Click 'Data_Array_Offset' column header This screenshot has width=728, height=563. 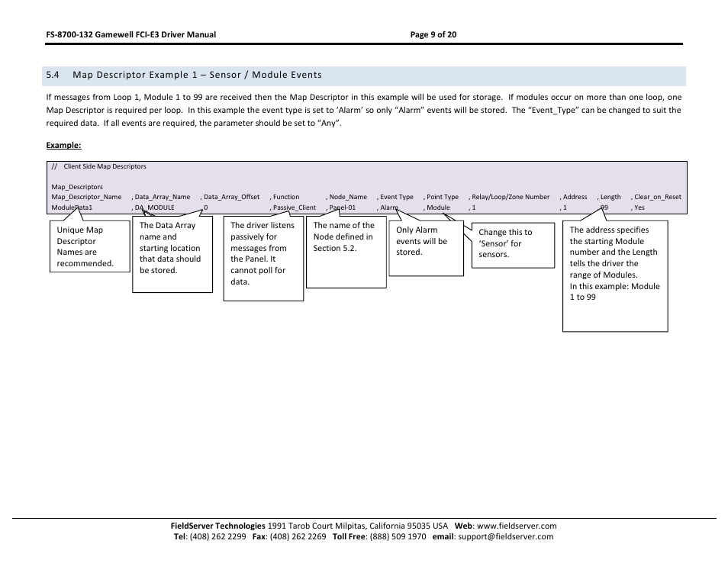[231, 197]
